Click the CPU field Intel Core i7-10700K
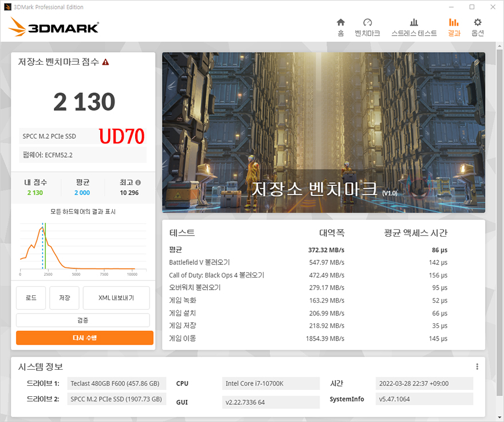This screenshot has width=504, height=422. point(271,384)
